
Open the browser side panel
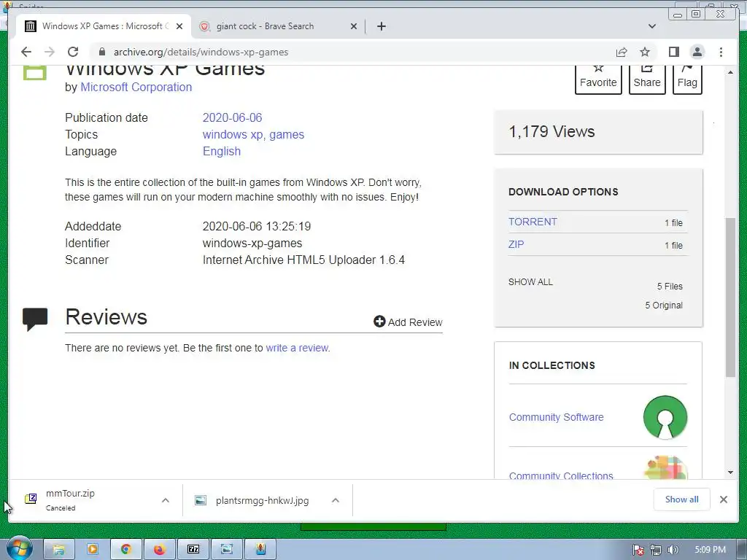673,52
